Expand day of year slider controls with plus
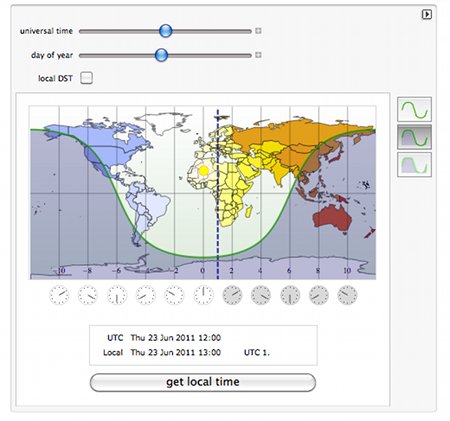This screenshot has width=450, height=421. point(258,55)
